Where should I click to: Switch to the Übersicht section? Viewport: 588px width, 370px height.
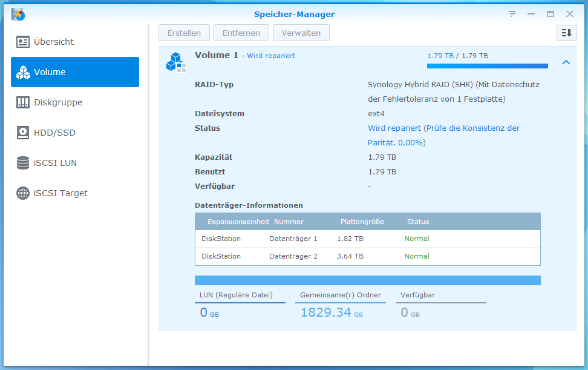coord(23,42)
